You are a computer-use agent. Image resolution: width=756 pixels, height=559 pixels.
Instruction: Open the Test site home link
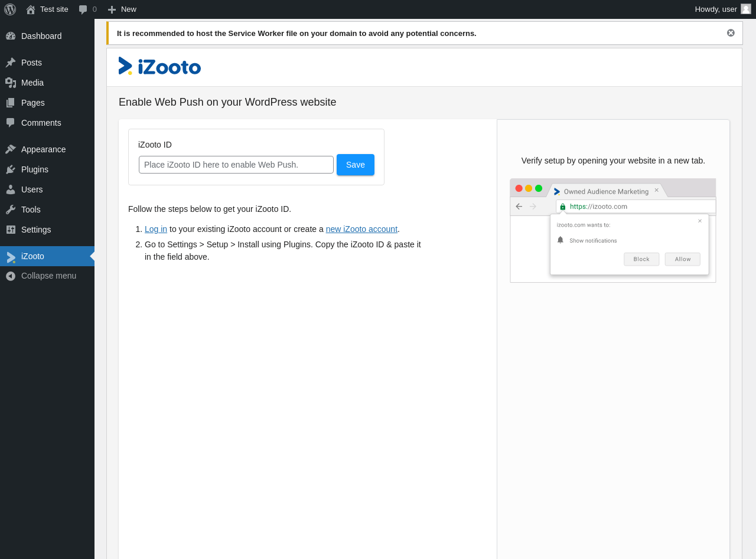click(x=47, y=9)
